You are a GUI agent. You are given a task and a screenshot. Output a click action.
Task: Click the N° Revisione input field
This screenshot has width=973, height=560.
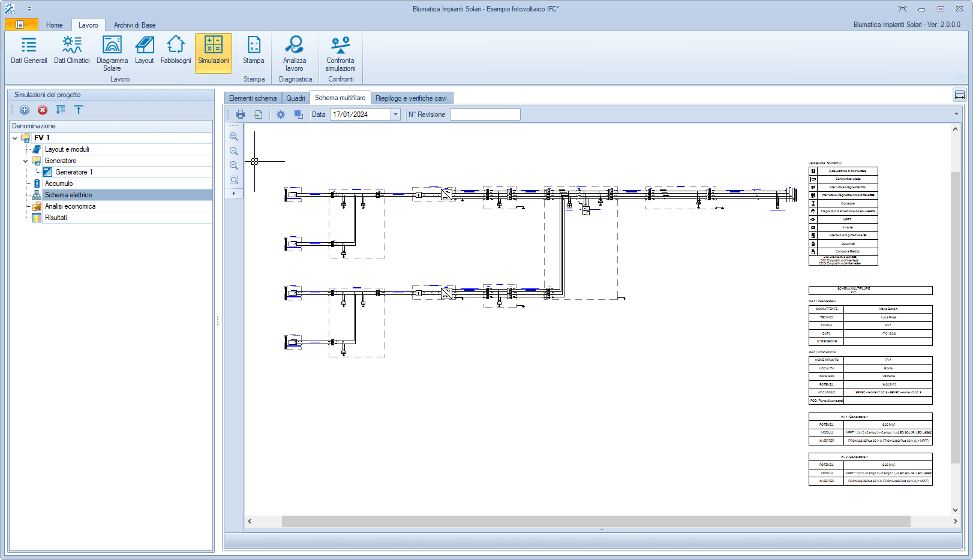tap(485, 115)
